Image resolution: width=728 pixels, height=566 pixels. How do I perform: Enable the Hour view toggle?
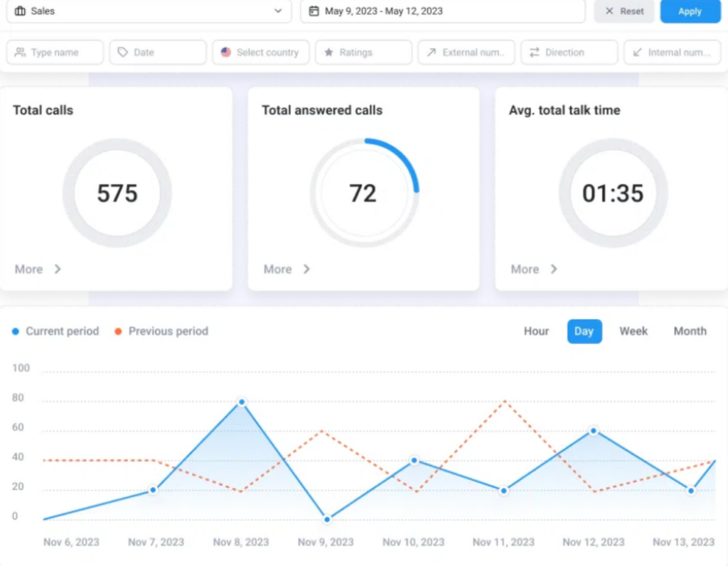click(536, 331)
